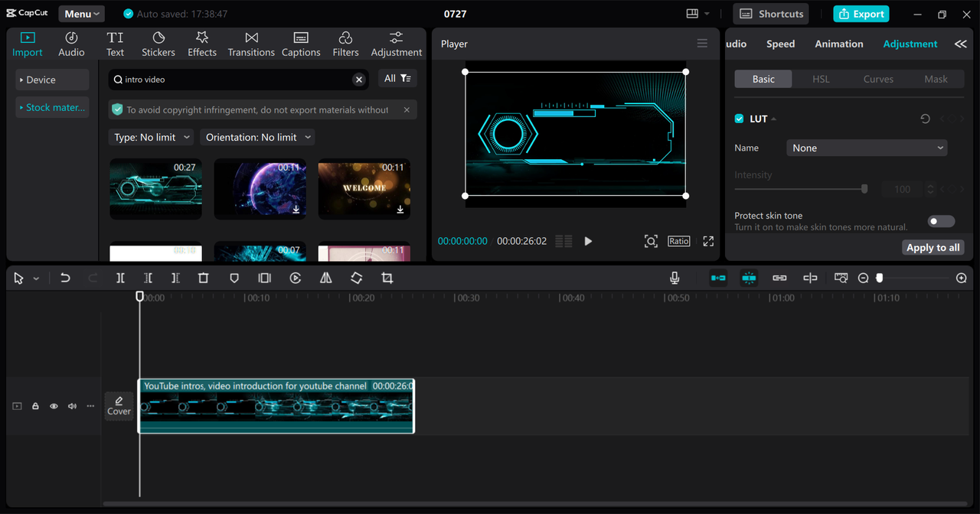The image size is (980, 514).
Task: Adjust the LUT Intensity slider handle
Action: click(x=864, y=189)
